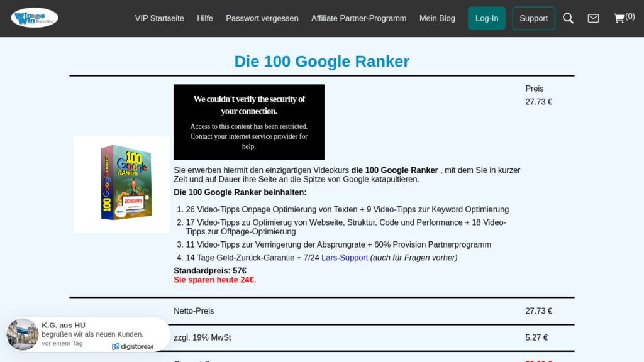This screenshot has width=644, height=362.
Task: Click the Log-In button
Action: click(x=487, y=18)
